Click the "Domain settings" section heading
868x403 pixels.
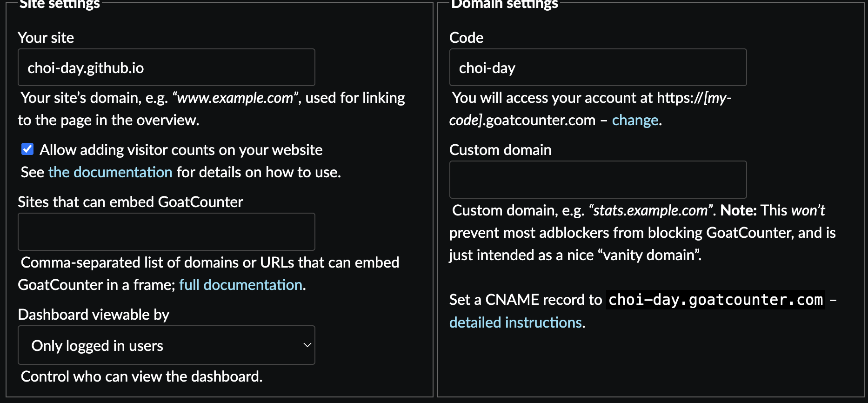point(504,5)
